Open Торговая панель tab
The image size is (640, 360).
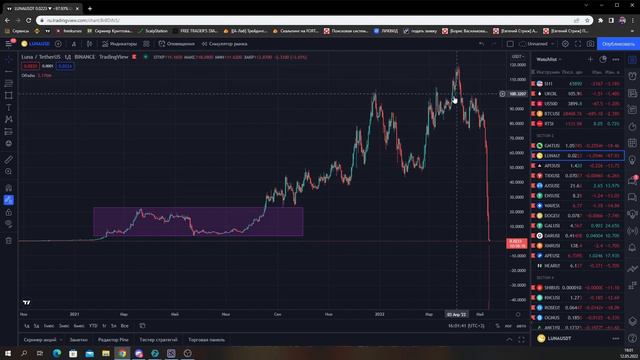click(x=207, y=340)
